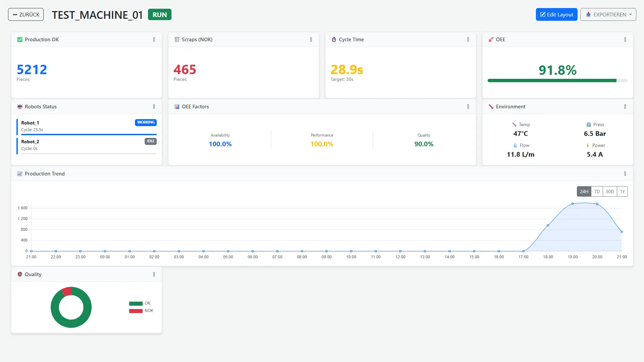Click the Edit Layout button

pyautogui.click(x=556, y=15)
